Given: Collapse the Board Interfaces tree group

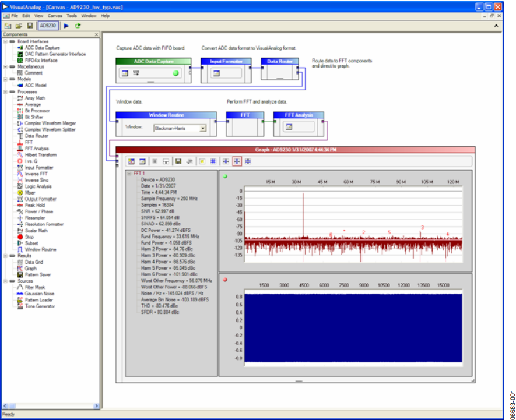Looking at the screenshot, I should coord(5,41).
